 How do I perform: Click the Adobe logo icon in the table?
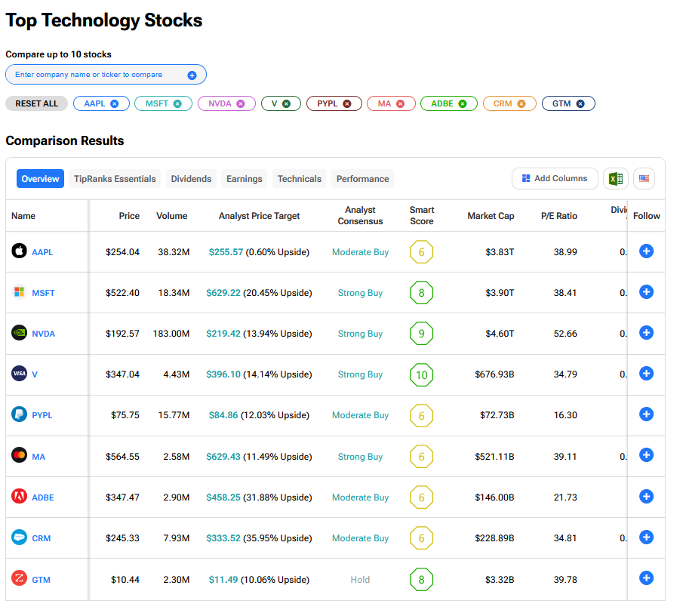click(x=20, y=497)
